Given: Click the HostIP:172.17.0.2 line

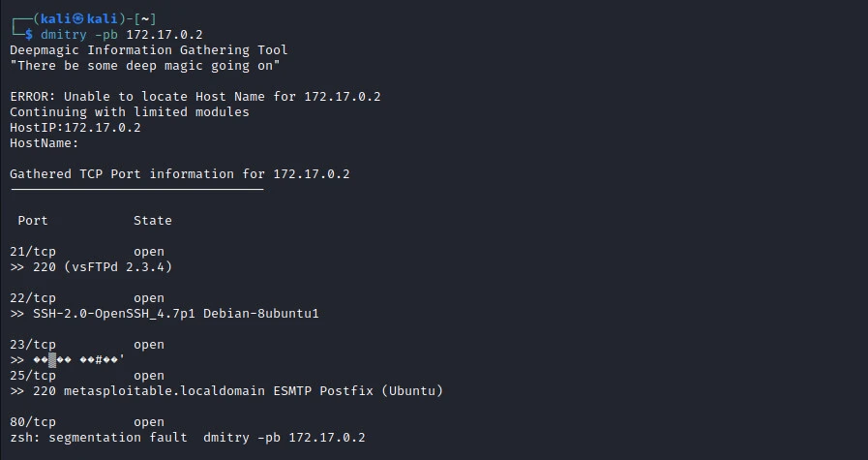Looking at the screenshot, I should pyautogui.click(x=75, y=128).
